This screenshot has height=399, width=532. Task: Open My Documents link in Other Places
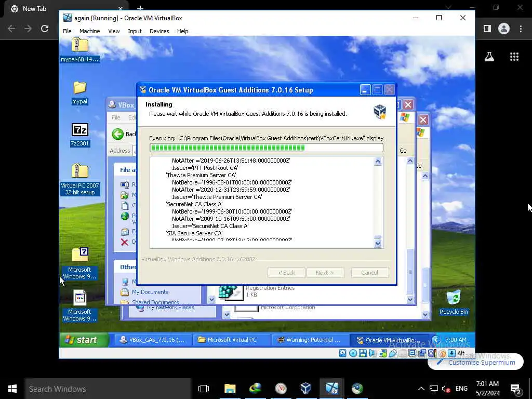pyautogui.click(x=150, y=292)
